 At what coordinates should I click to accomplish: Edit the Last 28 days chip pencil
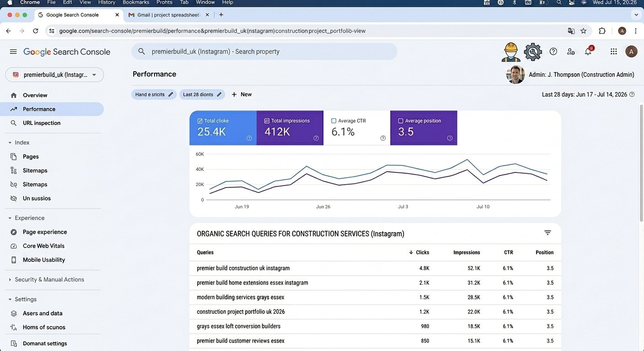click(x=219, y=95)
